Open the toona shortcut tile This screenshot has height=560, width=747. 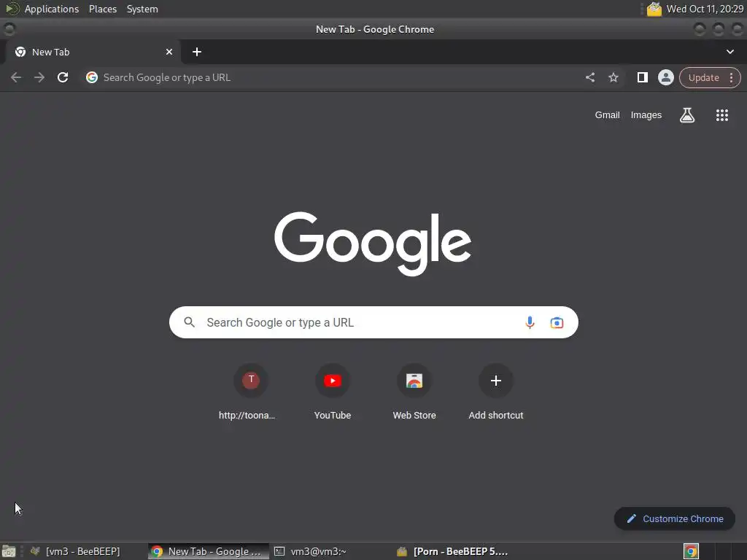point(251,392)
